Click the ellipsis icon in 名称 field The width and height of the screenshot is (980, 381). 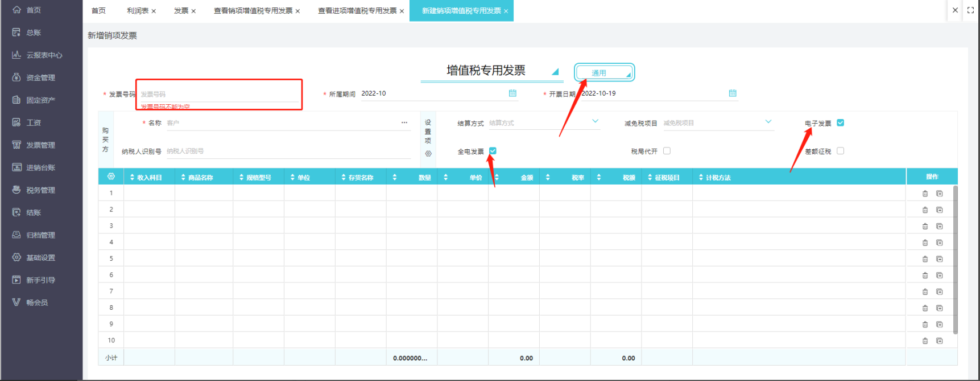click(x=404, y=123)
